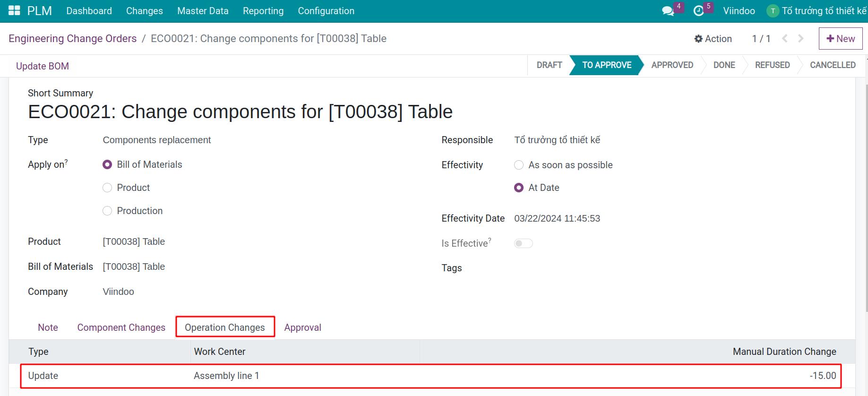Open the Configuration menu

[x=326, y=11]
